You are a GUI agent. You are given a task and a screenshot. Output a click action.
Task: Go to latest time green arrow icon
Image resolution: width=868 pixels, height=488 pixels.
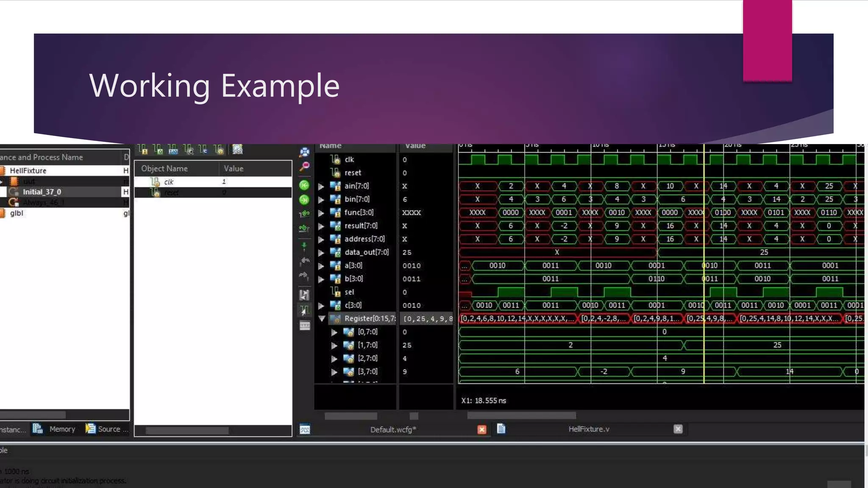[304, 200]
